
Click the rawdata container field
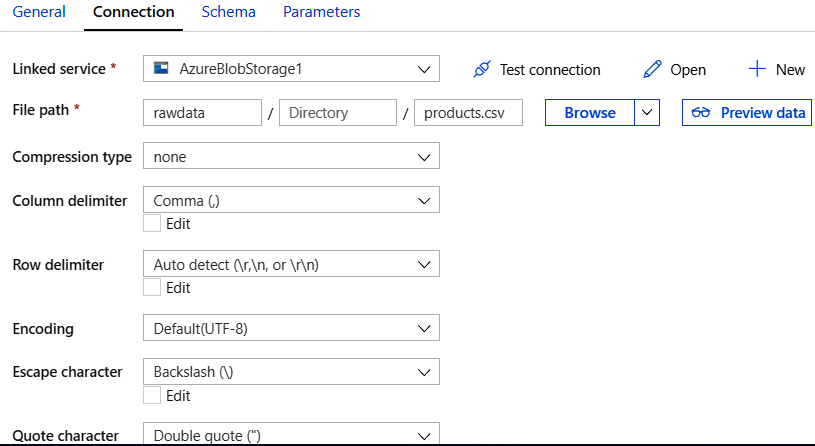click(x=202, y=113)
